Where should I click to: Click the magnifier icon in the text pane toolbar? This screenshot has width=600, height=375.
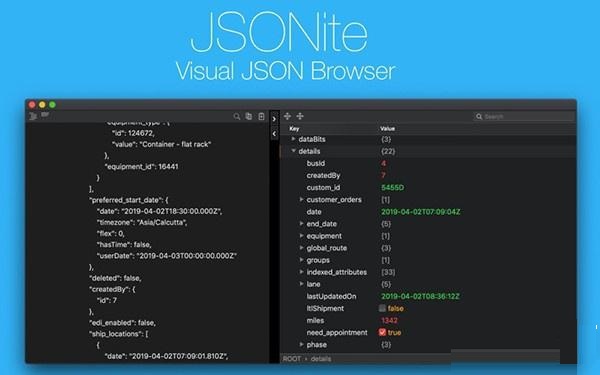click(237, 116)
